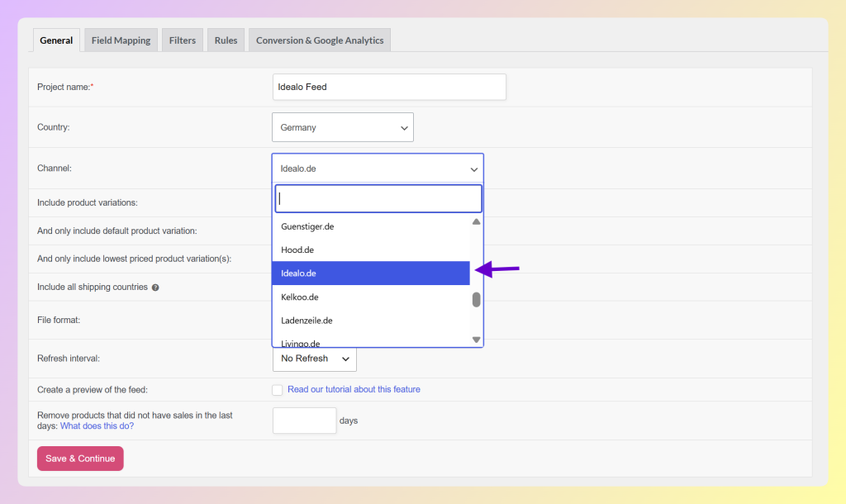This screenshot has width=846, height=504.
Task: Click the channel search box
Action: tap(378, 198)
